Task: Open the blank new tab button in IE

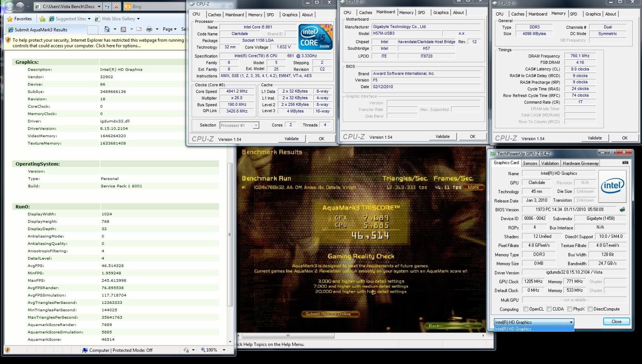Action: pos(93,30)
